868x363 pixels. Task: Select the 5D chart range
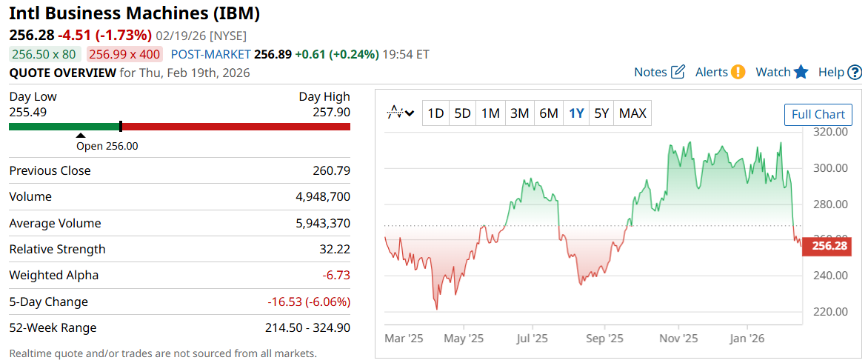tap(463, 113)
